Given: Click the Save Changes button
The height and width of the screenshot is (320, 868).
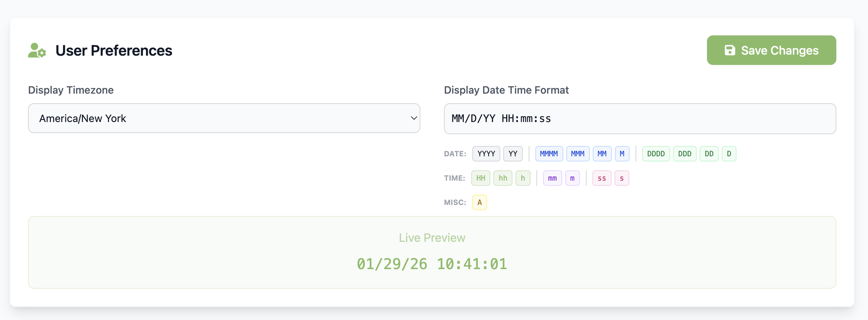Looking at the screenshot, I should (x=771, y=50).
